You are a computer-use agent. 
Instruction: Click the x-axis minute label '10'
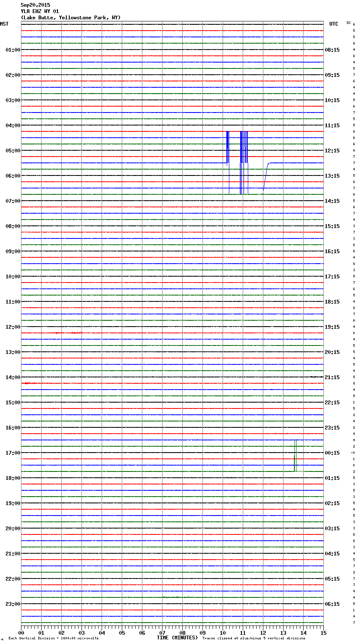click(223, 633)
